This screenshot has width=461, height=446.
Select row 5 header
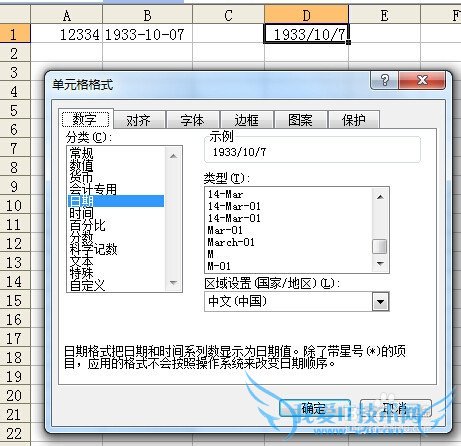[15, 110]
